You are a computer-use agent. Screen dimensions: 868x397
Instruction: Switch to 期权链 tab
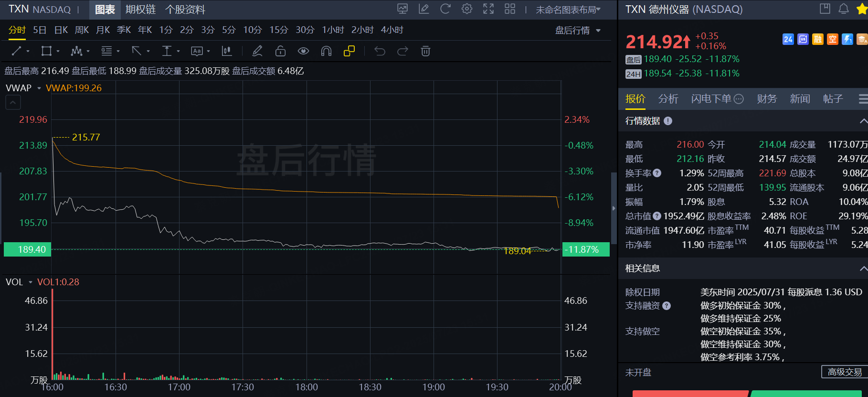[x=140, y=10]
